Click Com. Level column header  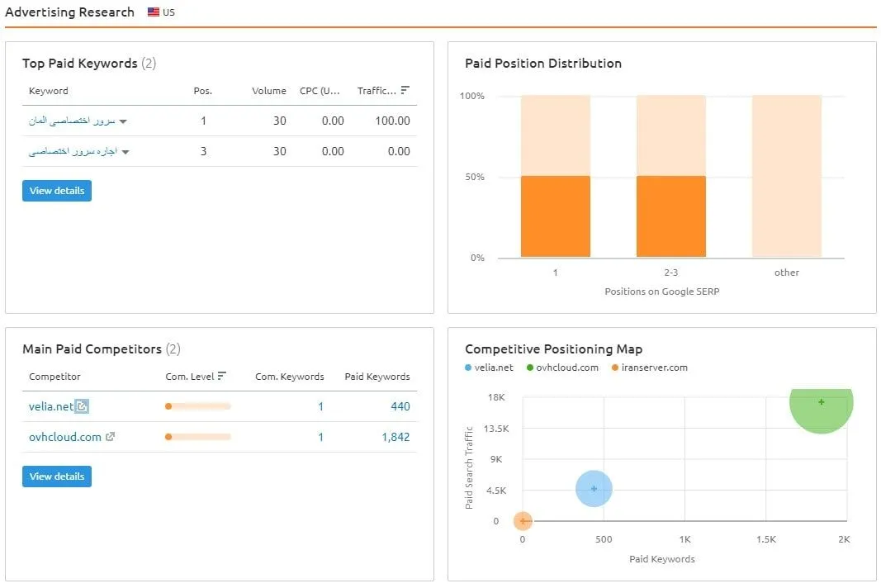189,376
